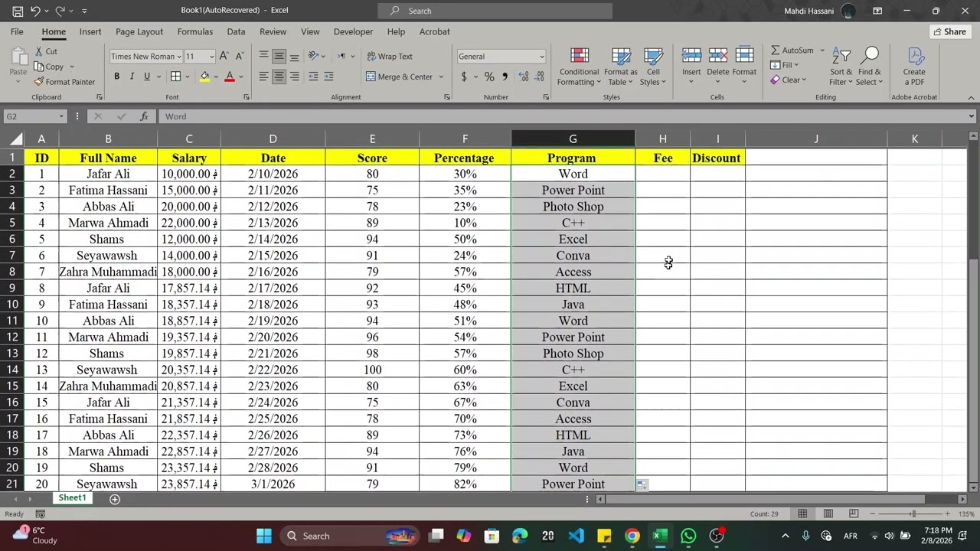The width and height of the screenshot is (980, 551).
Task: Open the fill color dropdown arrow
Action: click(x=216, y=77)
